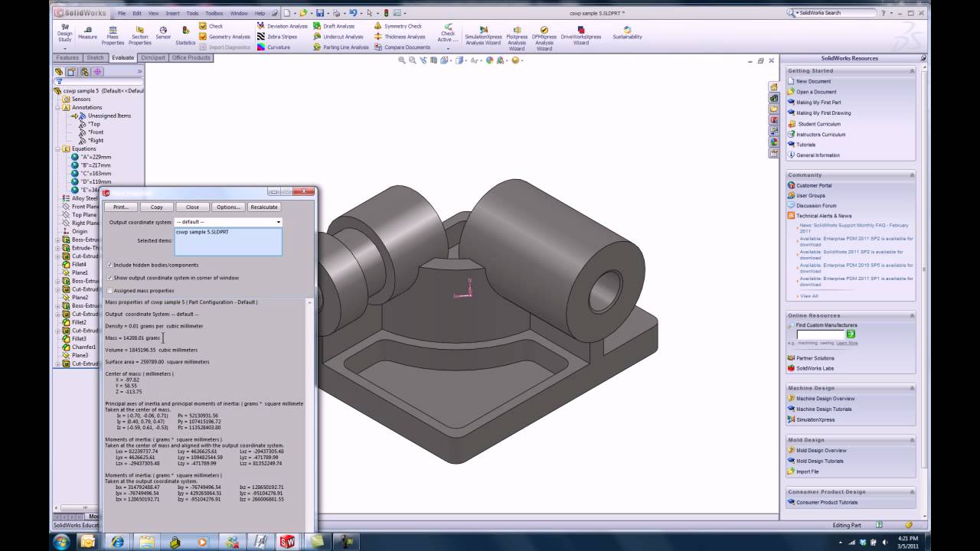Click the Print... button
The width and height of the screenshot is (980, 551).
click(121, 207)
